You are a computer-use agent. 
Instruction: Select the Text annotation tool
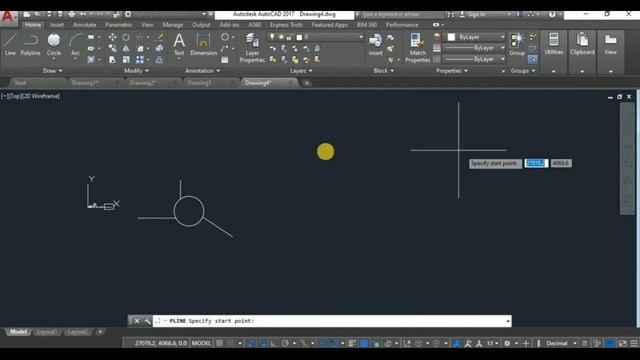(x=179, y=44)
